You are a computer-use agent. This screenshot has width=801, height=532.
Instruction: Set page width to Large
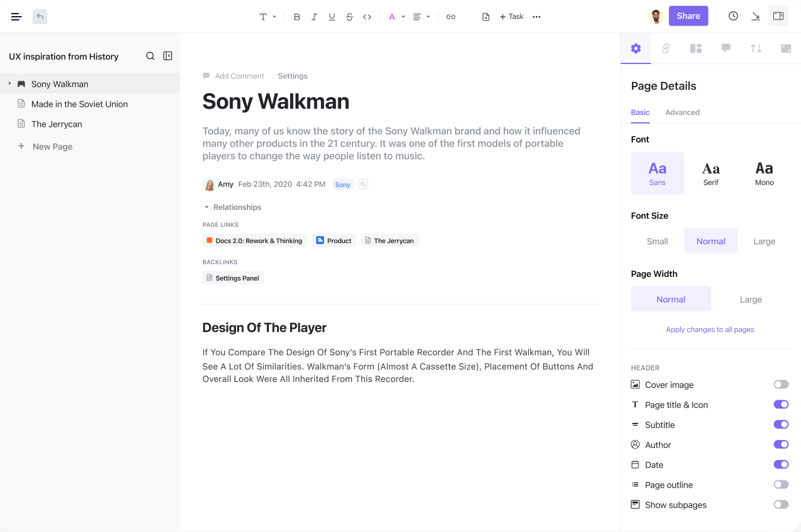(x=751, y=299)
